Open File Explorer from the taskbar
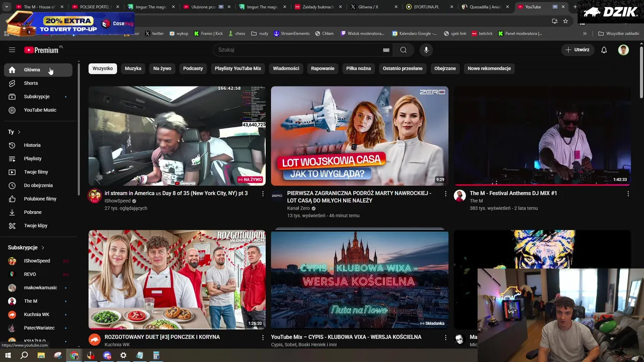Screen dimensions: 644x362 pos(41,355)
